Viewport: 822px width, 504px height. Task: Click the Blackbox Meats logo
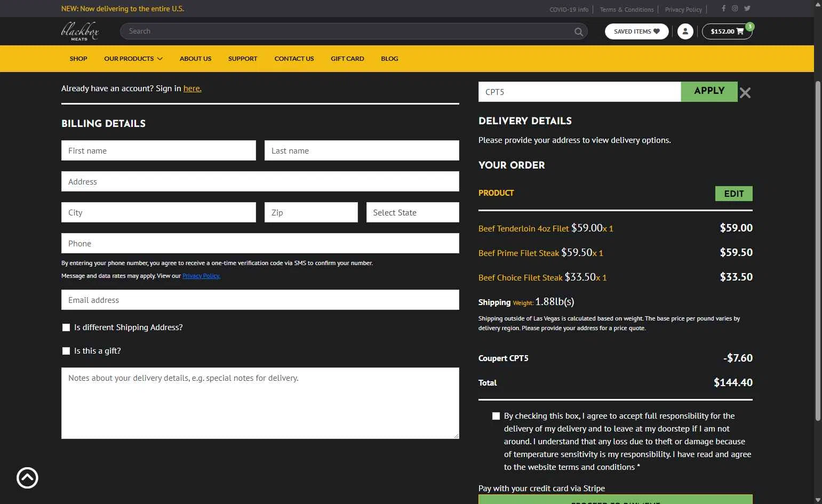tap(80, 31)
